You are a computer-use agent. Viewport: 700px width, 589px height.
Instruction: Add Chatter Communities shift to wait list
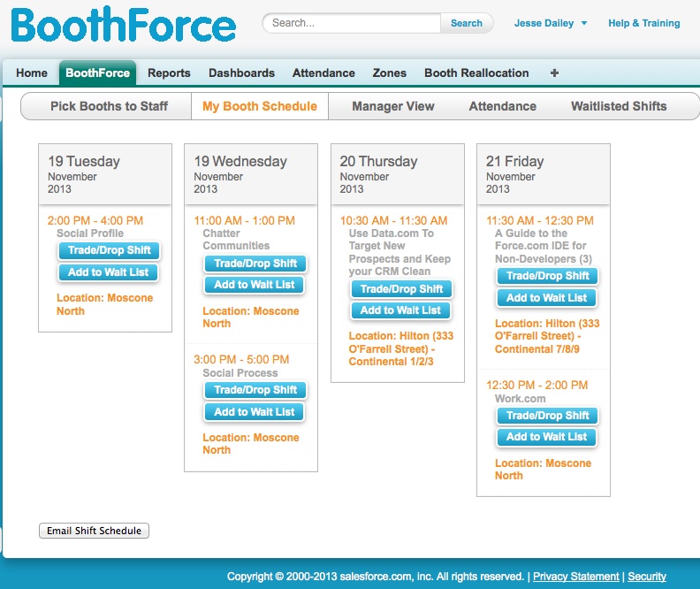[x=255, y=285]
